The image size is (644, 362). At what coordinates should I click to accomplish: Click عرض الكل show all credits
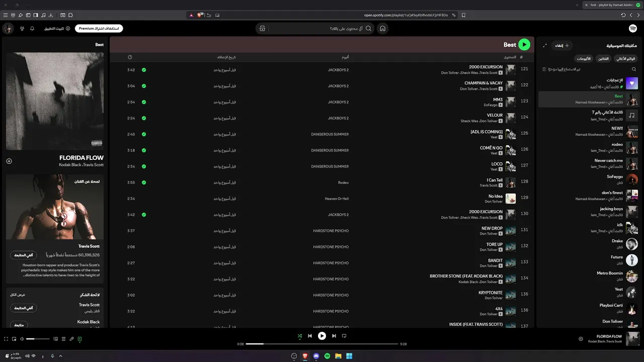point(18,295)
